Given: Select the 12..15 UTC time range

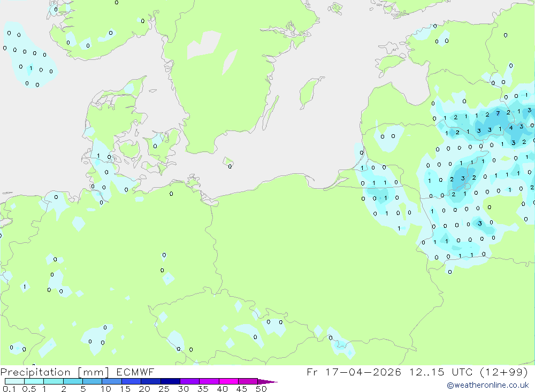Looking at the screenshot, I should point(441,372).
